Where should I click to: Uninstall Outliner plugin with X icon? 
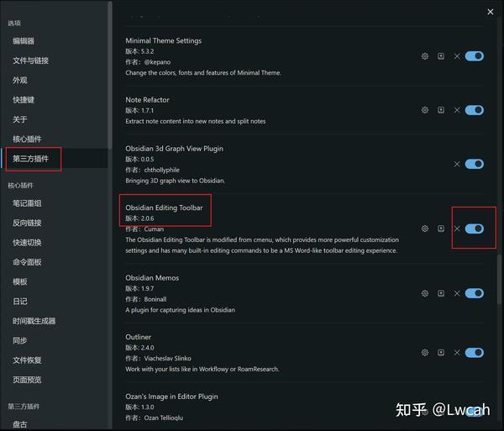[x=457, y=353]
